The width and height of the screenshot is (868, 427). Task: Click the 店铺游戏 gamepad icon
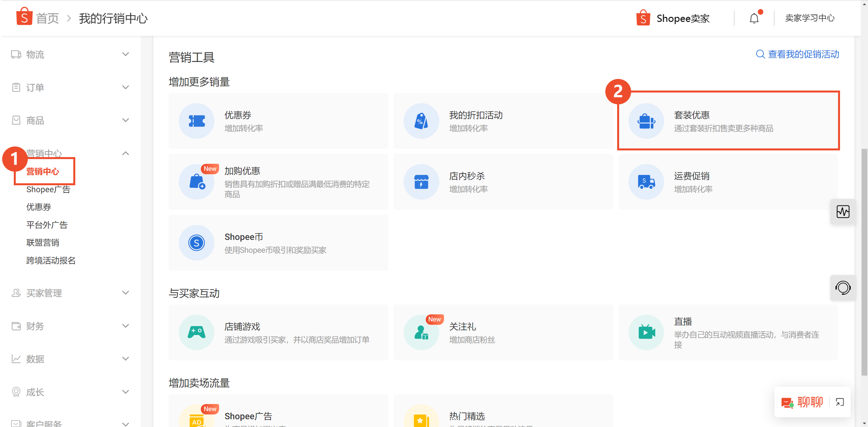(x=196, y=332)
